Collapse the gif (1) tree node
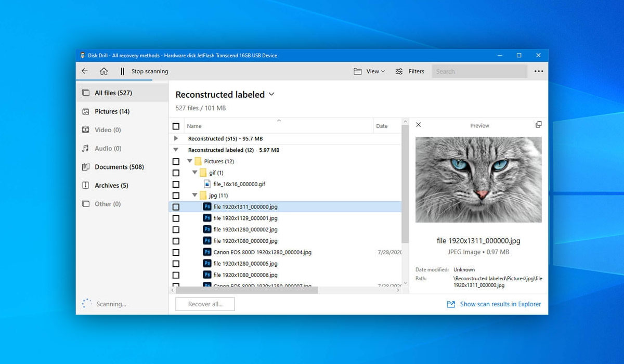 pyautogui.click(x=195, y=173)
